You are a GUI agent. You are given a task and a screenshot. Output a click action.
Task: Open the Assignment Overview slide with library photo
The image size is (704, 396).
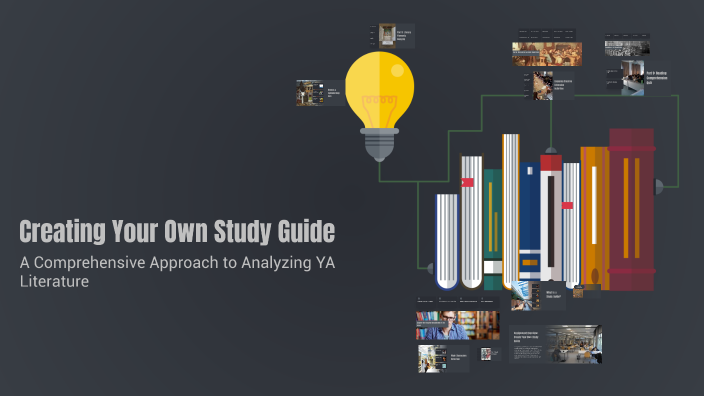point(555,344)
